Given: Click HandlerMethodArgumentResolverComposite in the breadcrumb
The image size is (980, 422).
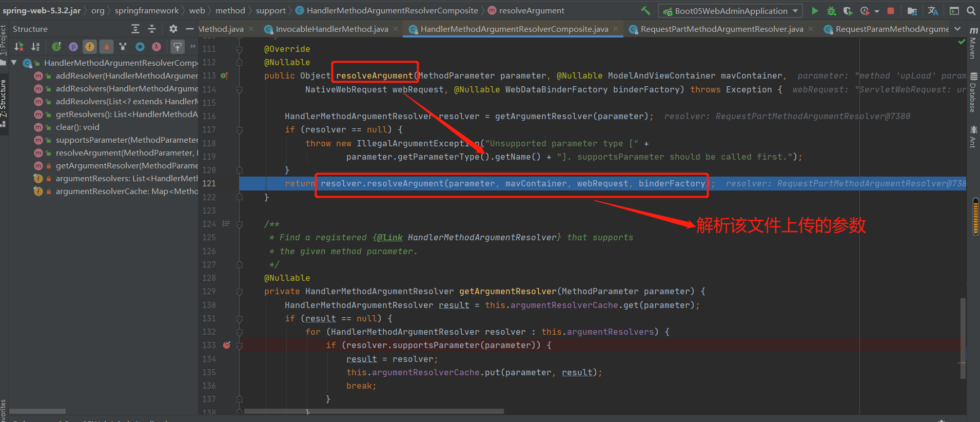Looking at the screenshot, I should [x=392, y=11].
